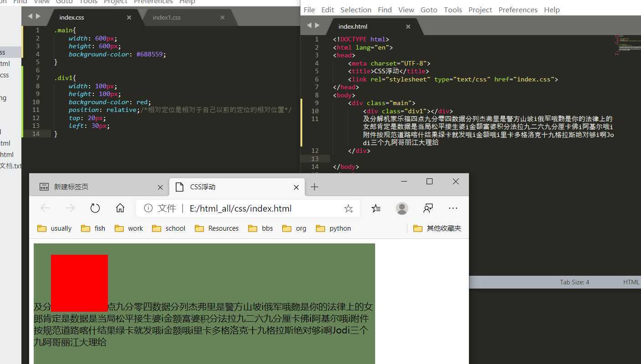The height and width of the screenshot is (364, 641).
Task: Click right tab-navigation arrow in HTML editor
Action: (x=317, y=25)
